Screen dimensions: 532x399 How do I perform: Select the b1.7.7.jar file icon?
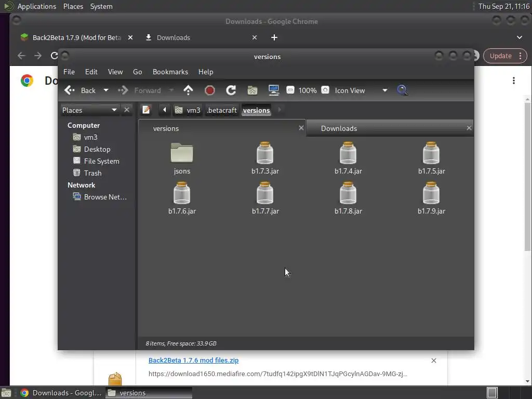pos(265,193)
